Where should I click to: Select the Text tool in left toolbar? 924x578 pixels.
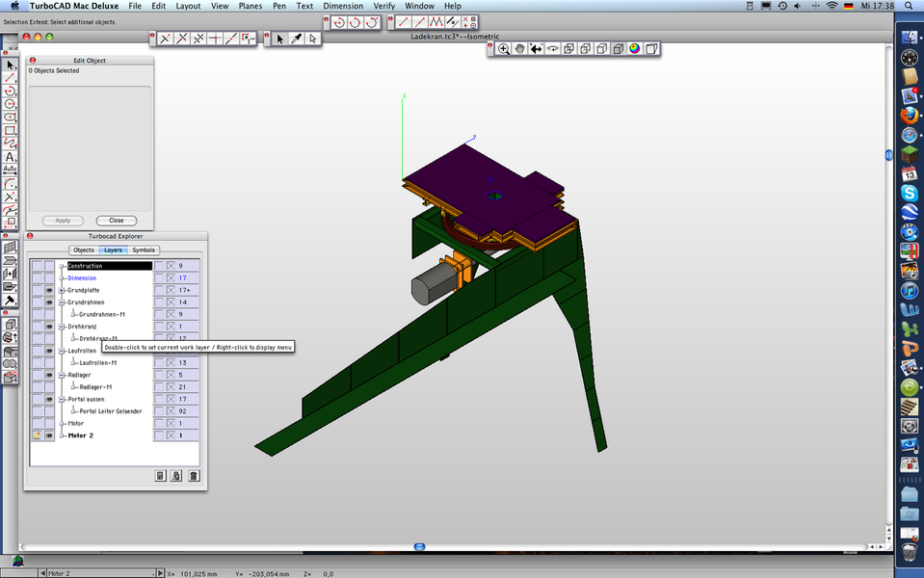[10, 157]
